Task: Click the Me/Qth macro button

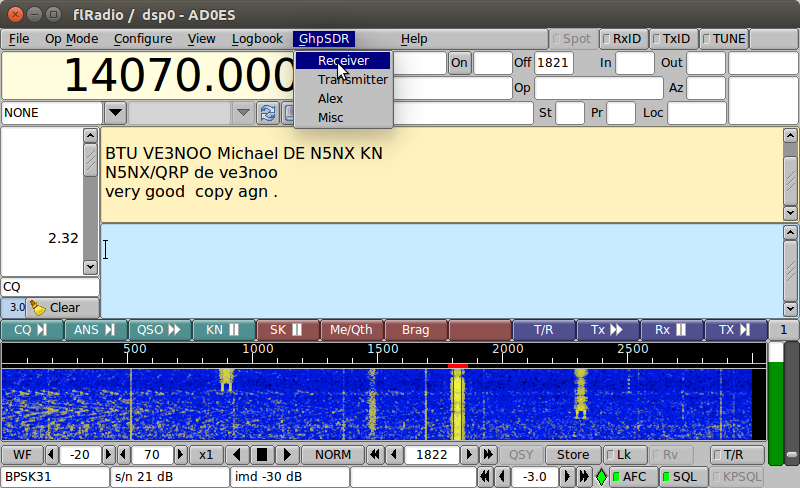Action: point(351,330)
